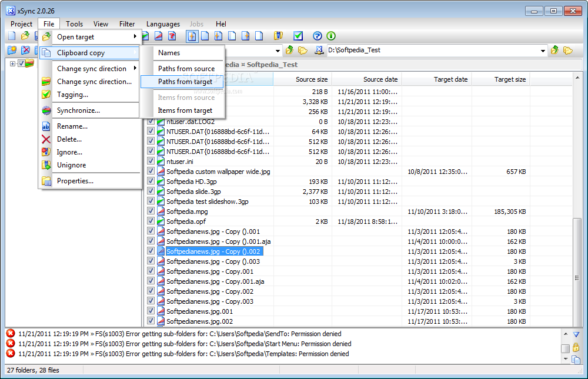Screen dimensions: 588x379
Task: Go up folder icon right of target path
Action: point(554,50)
